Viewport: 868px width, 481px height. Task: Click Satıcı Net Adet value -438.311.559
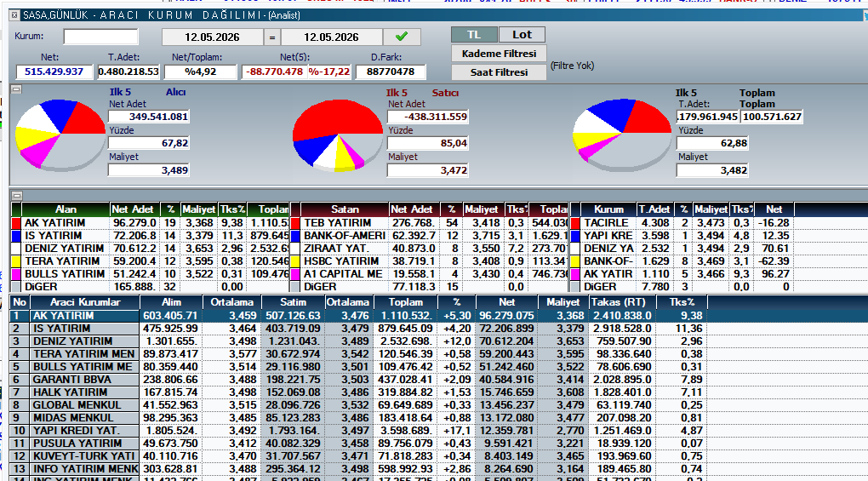tap(428, 117)
